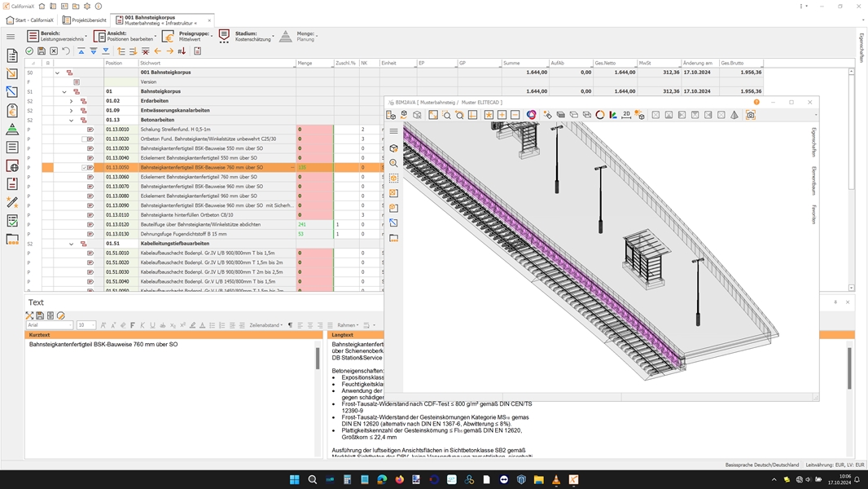
Task: Click the save icon in the main toolbar
Action: [x=42, y=51]
